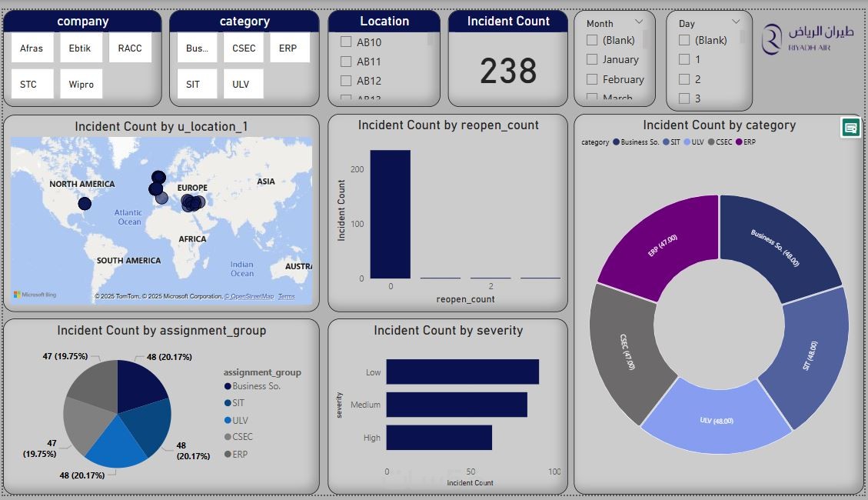The image size is (868, 500).
Task: Click the Riyadh Air logo
Action: click(807, 39)
